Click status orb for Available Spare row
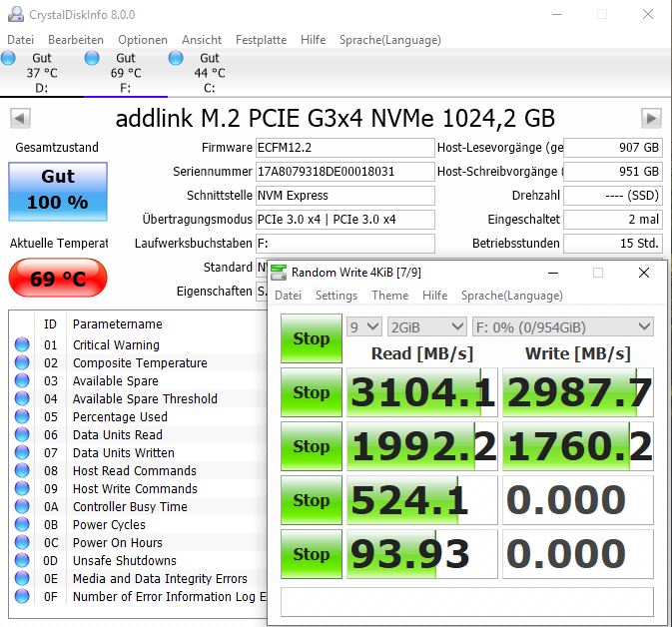Screen dimensions: 672x627 point(22,380)
